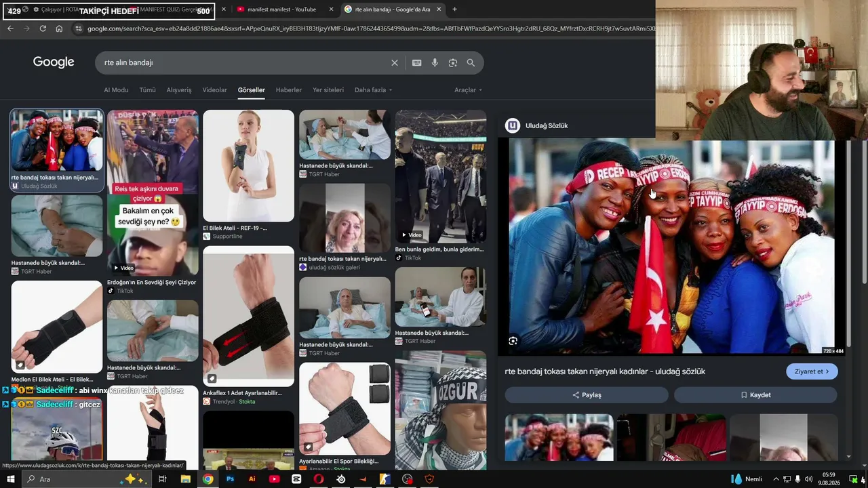Search inside image with Lens overlay icon
The image size is (868, 488).
click(x=513, y=341)
